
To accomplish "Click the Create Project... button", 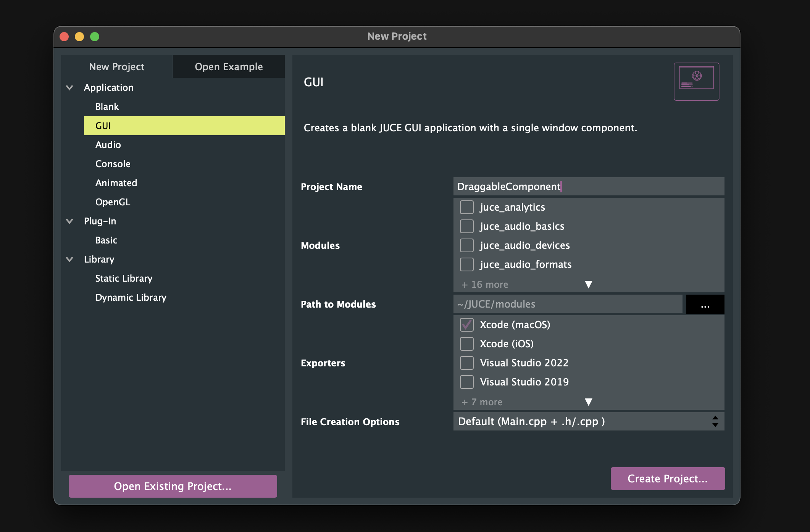I will click(668, 479).
